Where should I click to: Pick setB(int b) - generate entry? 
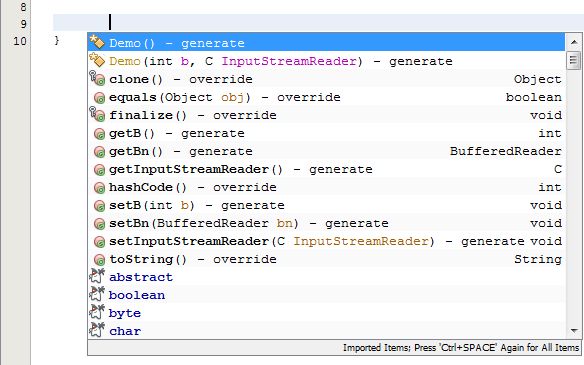pyautogui.click(x=326, y=205)
